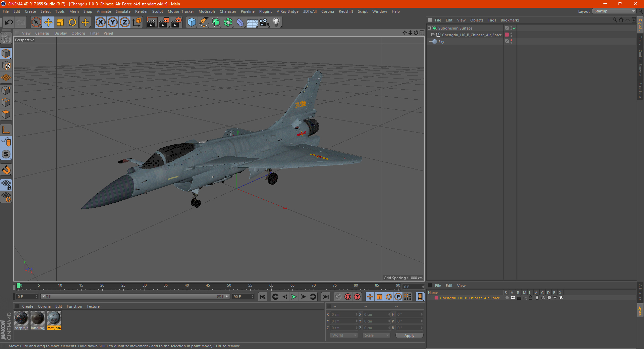
Task: Click the Light bulb icon
Action: click(x=276, y=22)
